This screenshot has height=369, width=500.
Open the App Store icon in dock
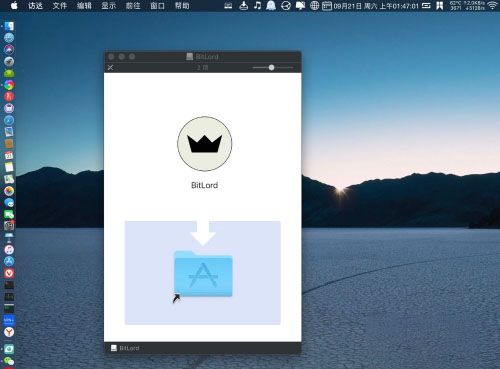pyautogui.click(x=9, y=261)
